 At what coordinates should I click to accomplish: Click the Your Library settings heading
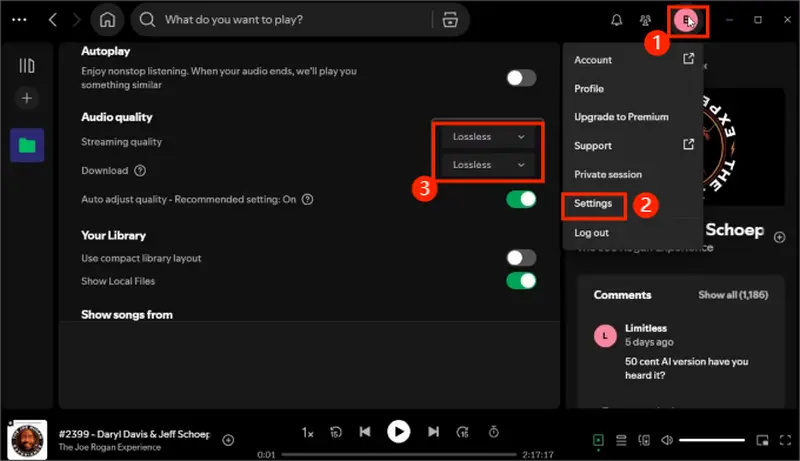pyautogui.click(x=113, y=236)
